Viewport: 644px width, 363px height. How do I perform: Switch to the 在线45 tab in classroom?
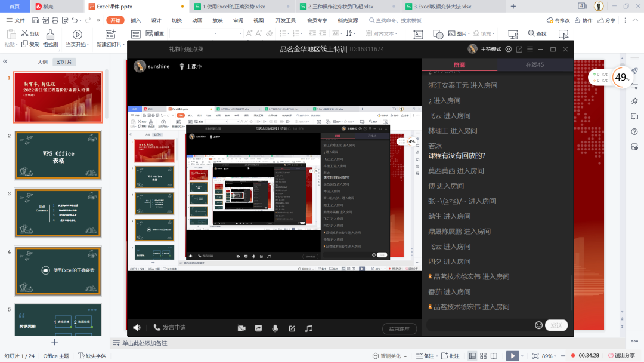[535, 64]
